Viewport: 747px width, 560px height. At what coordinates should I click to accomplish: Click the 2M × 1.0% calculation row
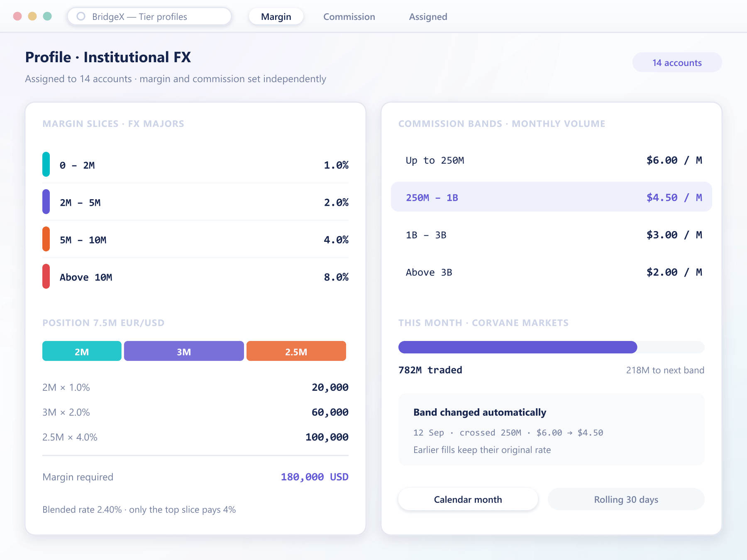coord(195,387)
